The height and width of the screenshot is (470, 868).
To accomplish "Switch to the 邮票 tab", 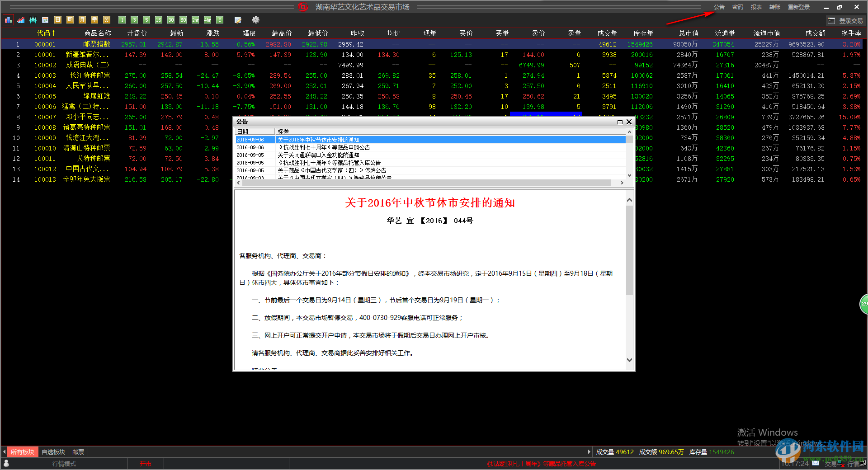I will pyautogui.click(x=78, y=451).
